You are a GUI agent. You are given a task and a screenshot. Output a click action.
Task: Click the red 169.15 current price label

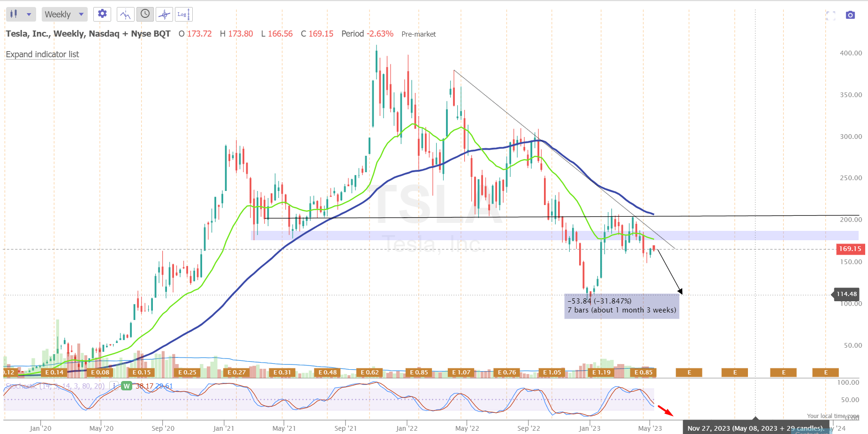click(x=850, y=249)
